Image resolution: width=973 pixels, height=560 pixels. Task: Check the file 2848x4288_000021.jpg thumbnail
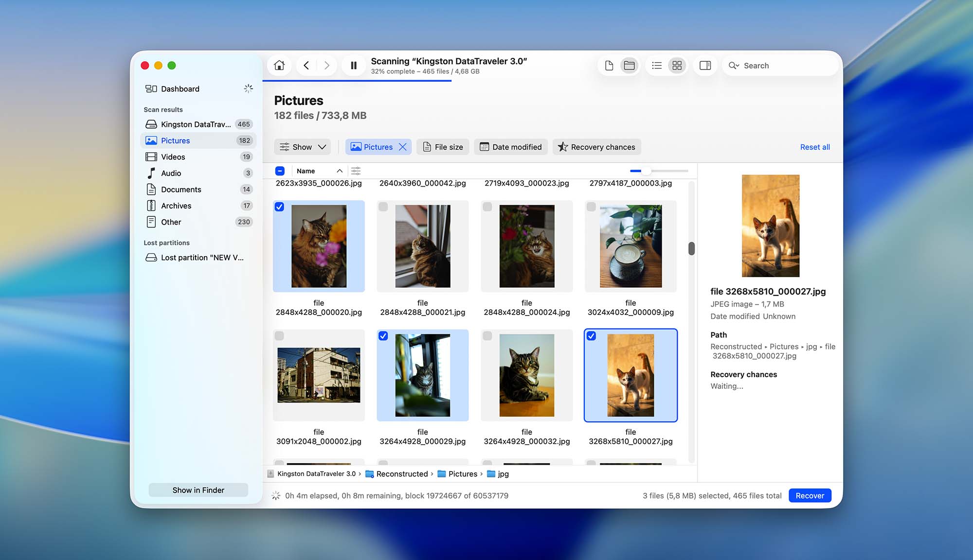click(383, 207)
